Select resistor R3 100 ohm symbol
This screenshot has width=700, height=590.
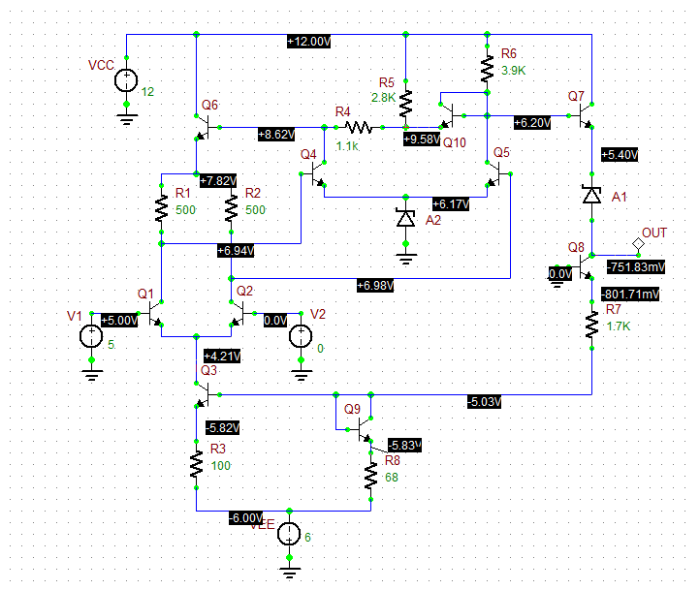click(x=196, y=465)
